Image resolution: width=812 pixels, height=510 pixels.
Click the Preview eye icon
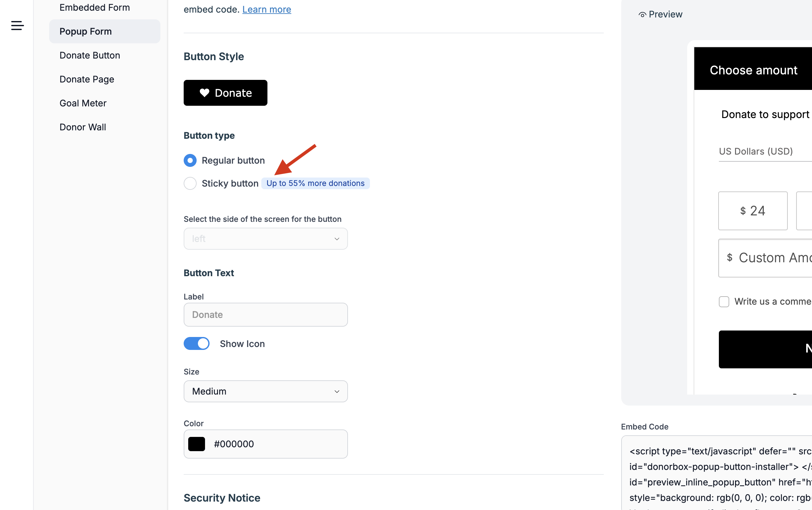pyautogui.click(x=642, y=15)
